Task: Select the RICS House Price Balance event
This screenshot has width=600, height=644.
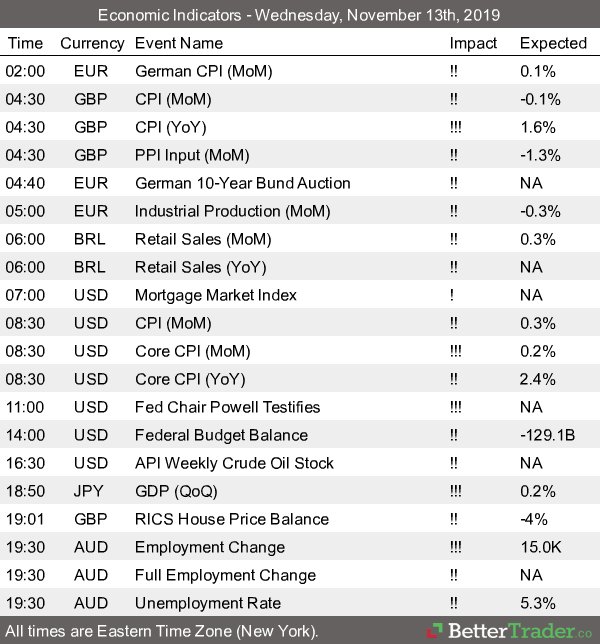Action: (231, 519)
